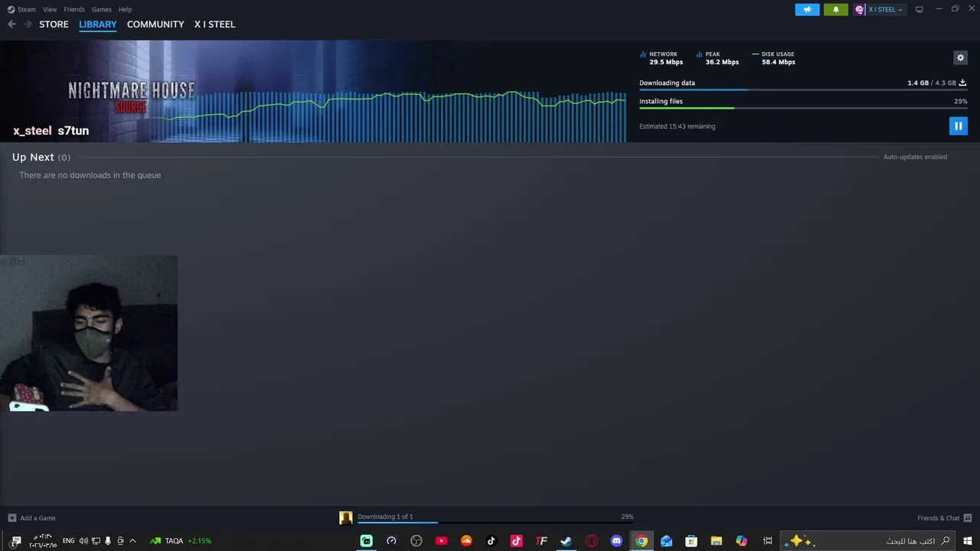Open the Steam menu

[22, 9]
